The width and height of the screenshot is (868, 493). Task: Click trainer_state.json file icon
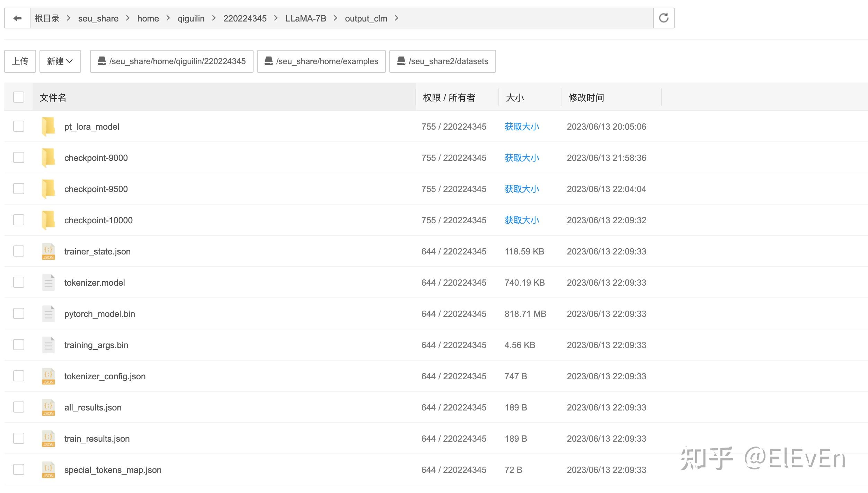[x=48, y=251]
